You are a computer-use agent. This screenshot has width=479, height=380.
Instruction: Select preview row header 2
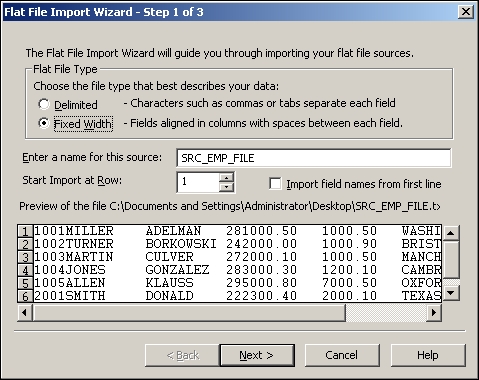point(25,244)
